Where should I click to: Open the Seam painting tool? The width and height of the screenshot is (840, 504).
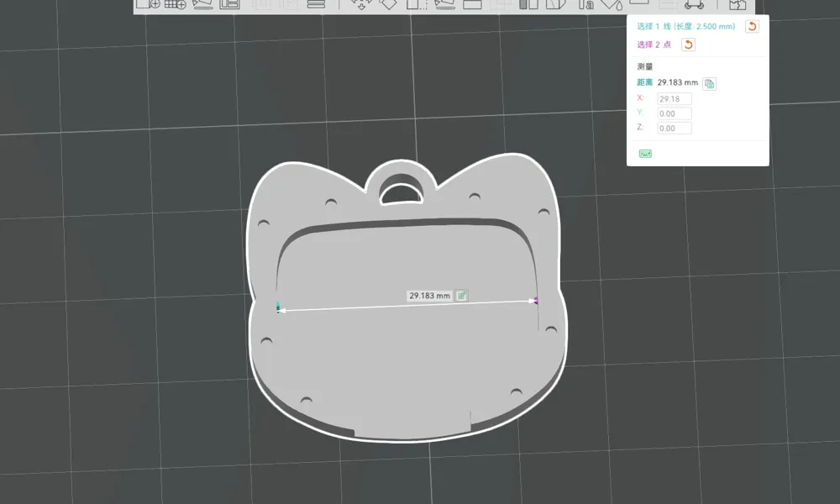pyautogui.click(x=555, y=5)
